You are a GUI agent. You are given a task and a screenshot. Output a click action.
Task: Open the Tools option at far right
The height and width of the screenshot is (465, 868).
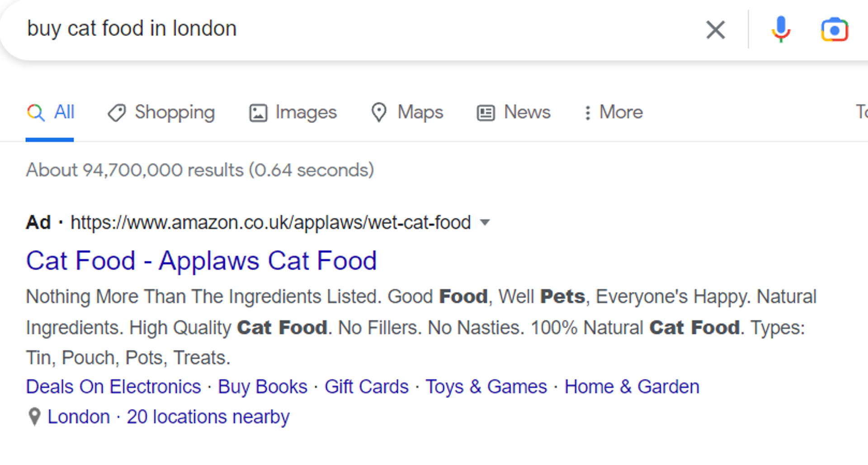point(861,112)
